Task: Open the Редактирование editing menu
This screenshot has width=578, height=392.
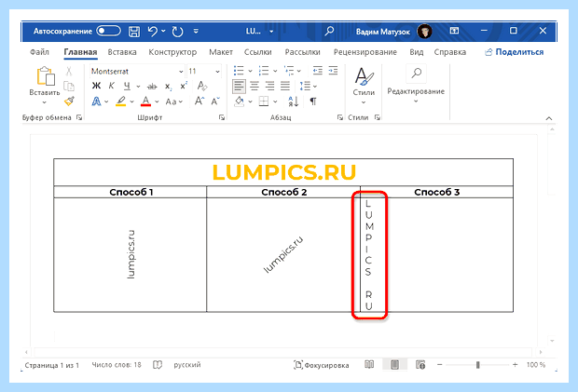Action: tap(416, 85)
